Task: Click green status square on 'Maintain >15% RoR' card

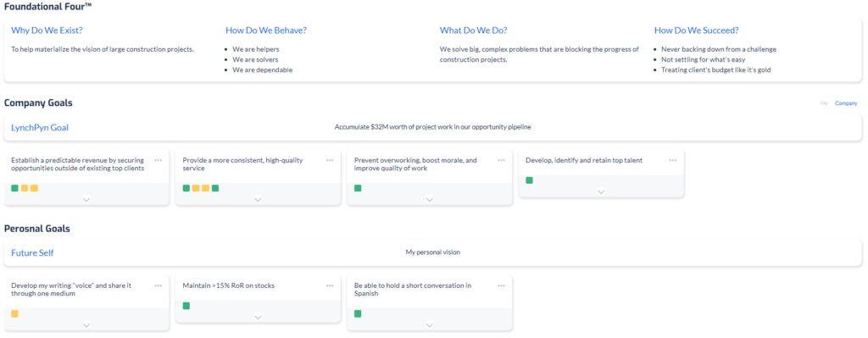Action: tap(186, 306)
